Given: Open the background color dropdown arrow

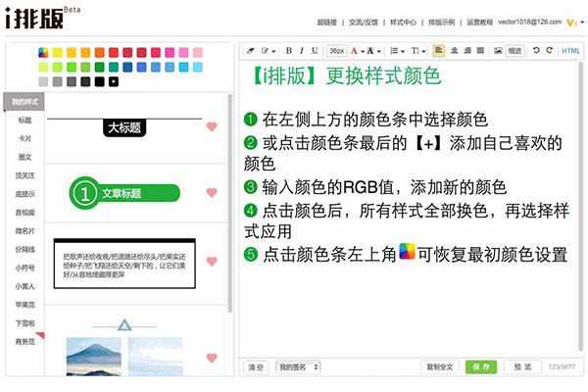Looking at the screenshot, I should pos(378,51).
